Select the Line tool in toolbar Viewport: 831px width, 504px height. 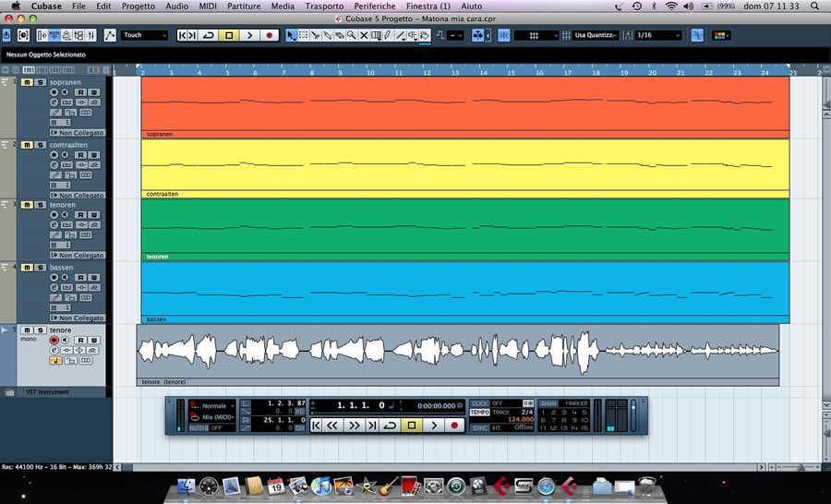coord(401,35)
